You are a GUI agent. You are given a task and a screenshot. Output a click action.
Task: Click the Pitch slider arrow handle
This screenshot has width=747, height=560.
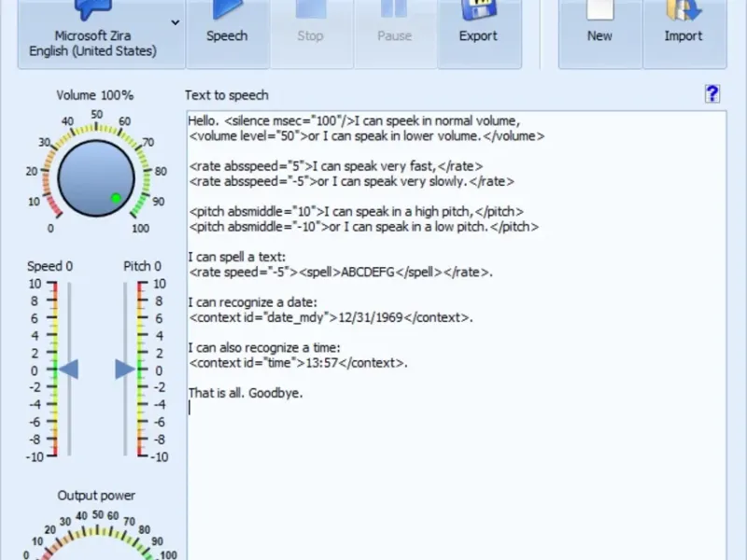coord(125,370)
